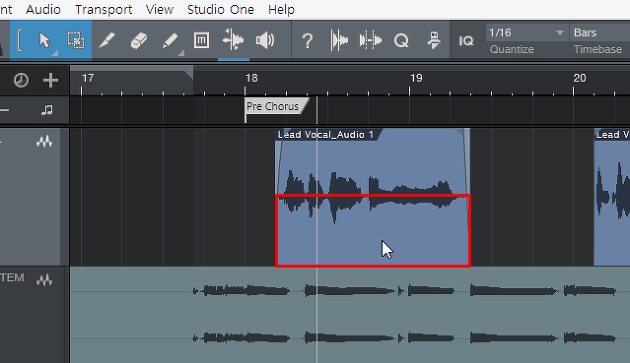Open the Bars Timebase selector
Image resolution: width=630 pixels, height=363 pixels.
599,33
